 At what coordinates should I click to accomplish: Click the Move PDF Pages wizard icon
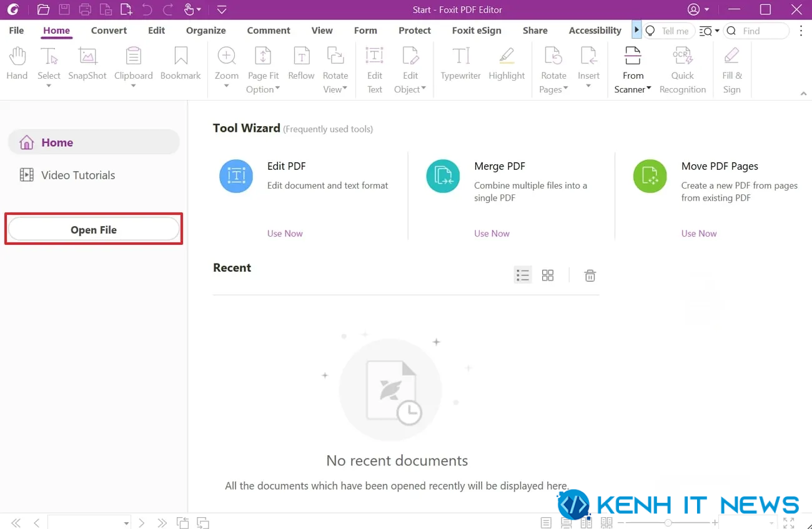coord(650,176)
